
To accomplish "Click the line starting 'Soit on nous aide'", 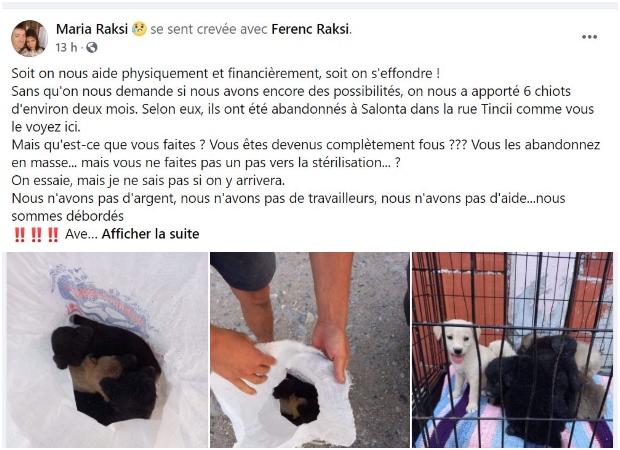I will (x=225, y=73).
